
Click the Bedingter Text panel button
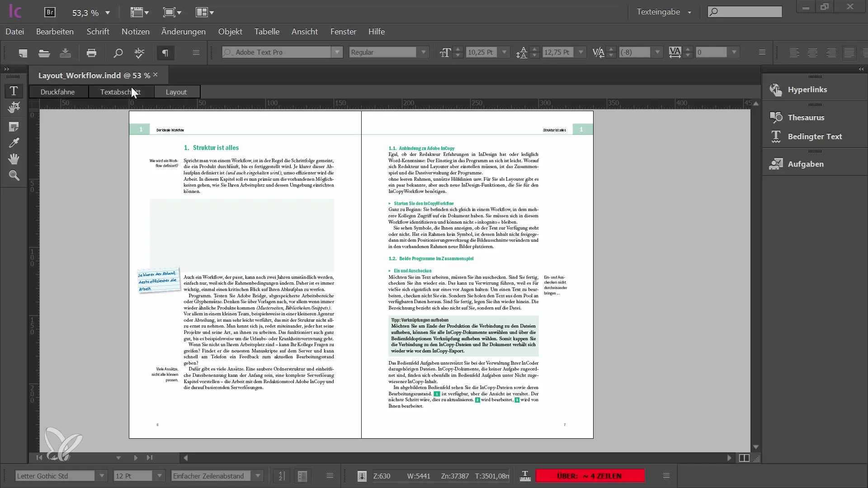[x=814, y=136]
